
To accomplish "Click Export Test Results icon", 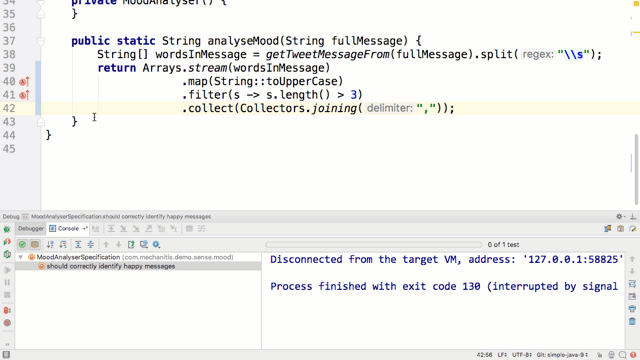I will [x=131, y=244].
